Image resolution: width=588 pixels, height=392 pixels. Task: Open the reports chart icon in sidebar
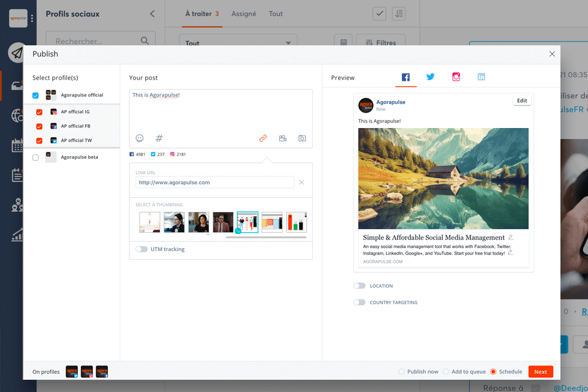17,235
